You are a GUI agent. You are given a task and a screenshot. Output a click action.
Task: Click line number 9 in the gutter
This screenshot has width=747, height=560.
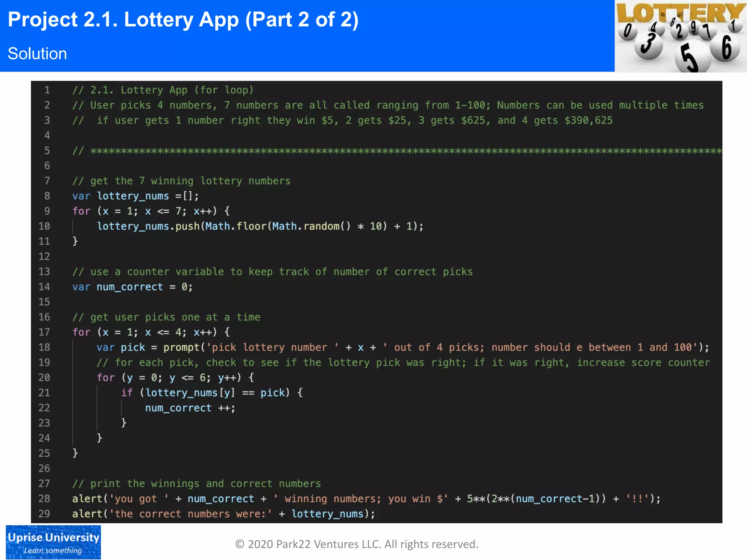[47, 211]
